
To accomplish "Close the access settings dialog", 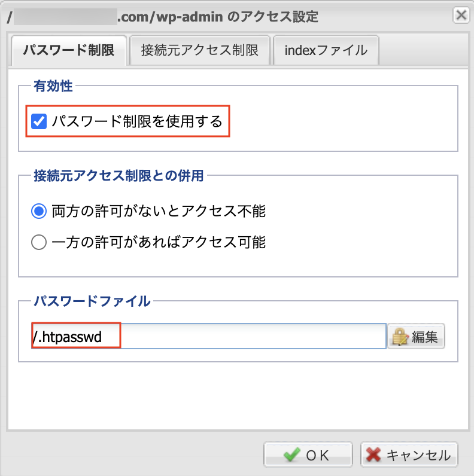I will 461,16.
